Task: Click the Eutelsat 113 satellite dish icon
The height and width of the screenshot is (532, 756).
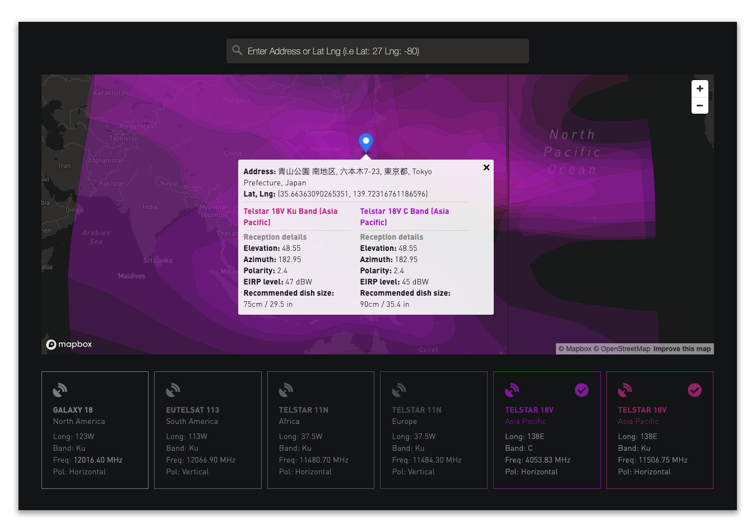Action: 173,390
